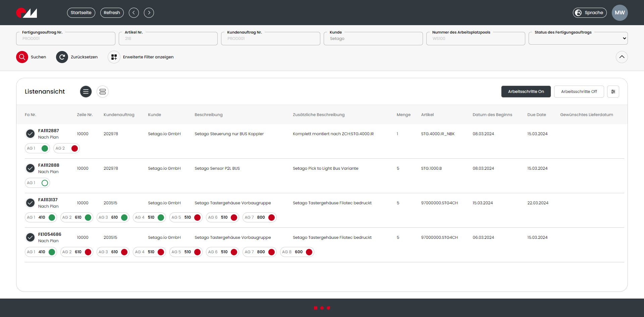This screenshot has height=317, width=644.
Task: Toggle the checkmark for order FA1112887
Action: 30,134
